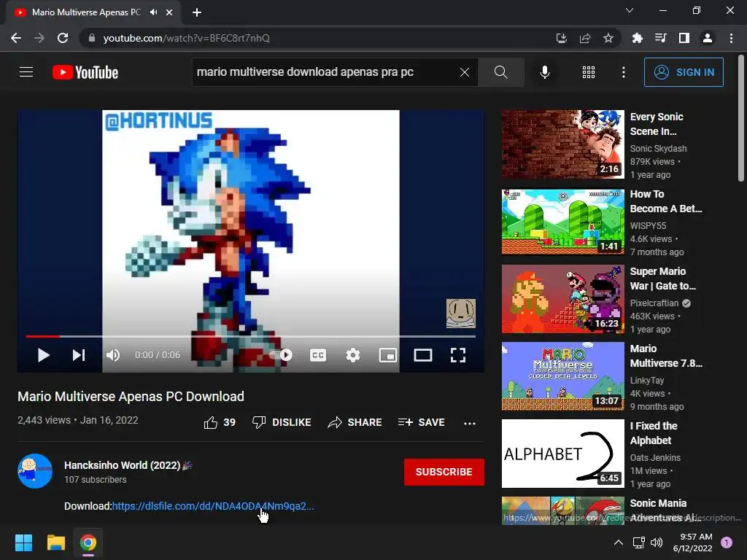The height and width of the screenshot is (560, 747).
Task: Open Every Sonic Scene thumbnail
Action: point(563,144)
